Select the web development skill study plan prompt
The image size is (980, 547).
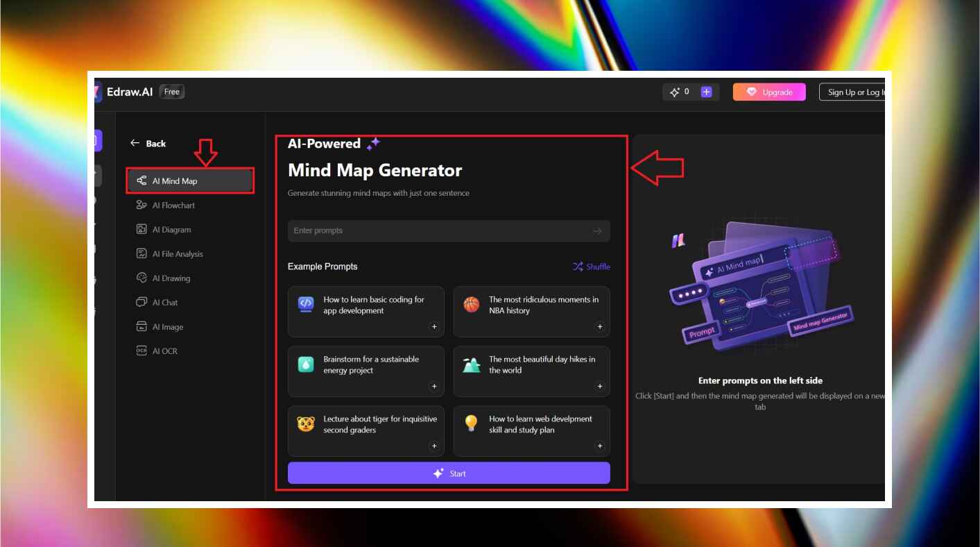pos(531,431)
